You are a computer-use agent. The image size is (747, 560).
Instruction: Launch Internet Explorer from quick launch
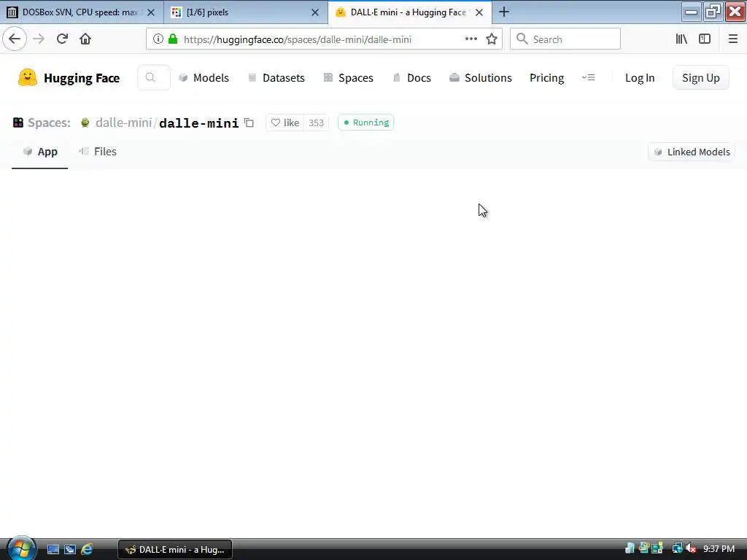87,550
